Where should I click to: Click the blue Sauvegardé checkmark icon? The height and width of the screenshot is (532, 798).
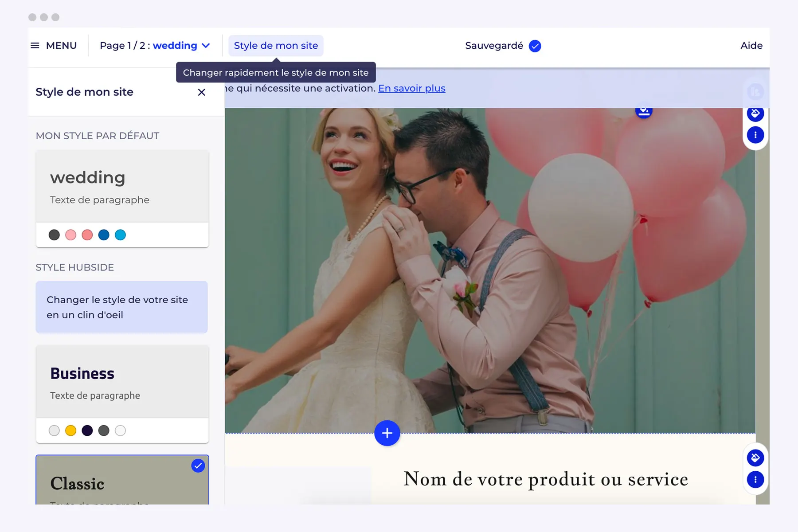click(x=535, y=46)
